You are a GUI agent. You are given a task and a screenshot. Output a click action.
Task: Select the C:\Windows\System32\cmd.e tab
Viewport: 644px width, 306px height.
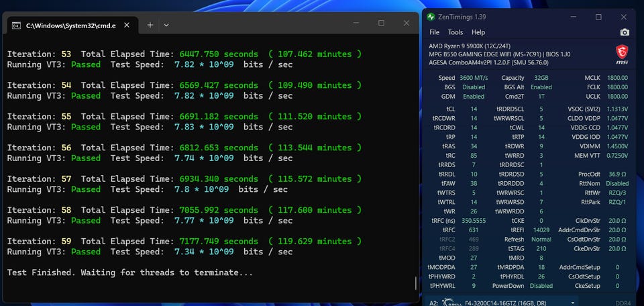pyautogui.click(x=70, y=25)
